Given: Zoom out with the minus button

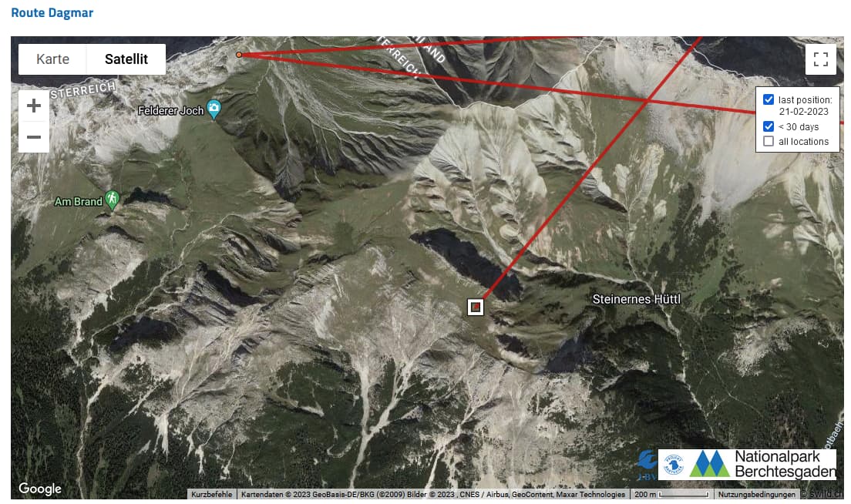Looking at the screenshot, I should [x=34, y=137].
